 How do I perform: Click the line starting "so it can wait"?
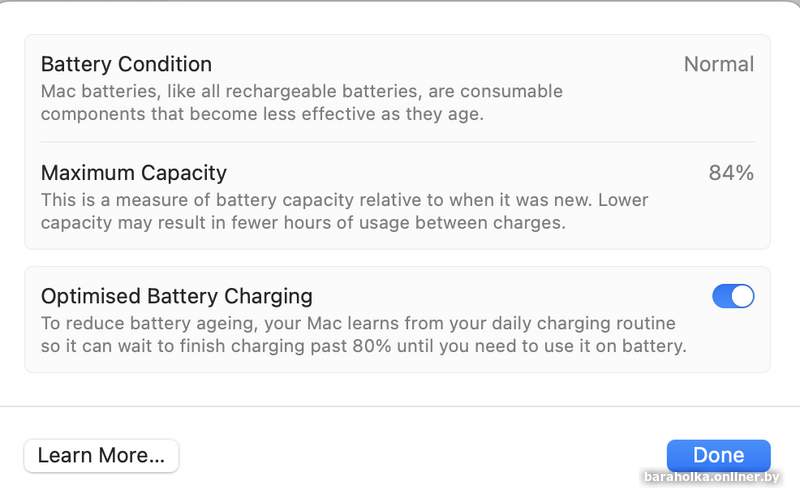pyautogui.click(x=362, y=347)
